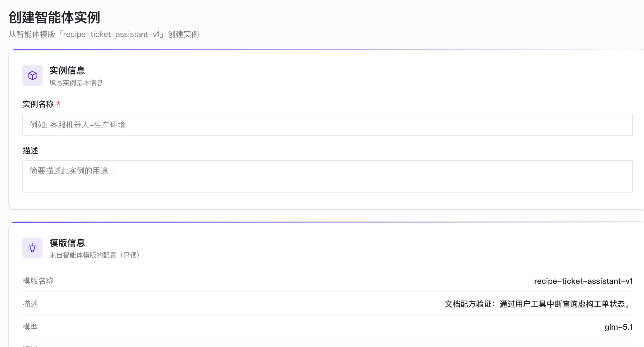The height and width of the screenshot is (347, 644).
Task: Click the 实例信息 section heading
Action: click(67, 71)
